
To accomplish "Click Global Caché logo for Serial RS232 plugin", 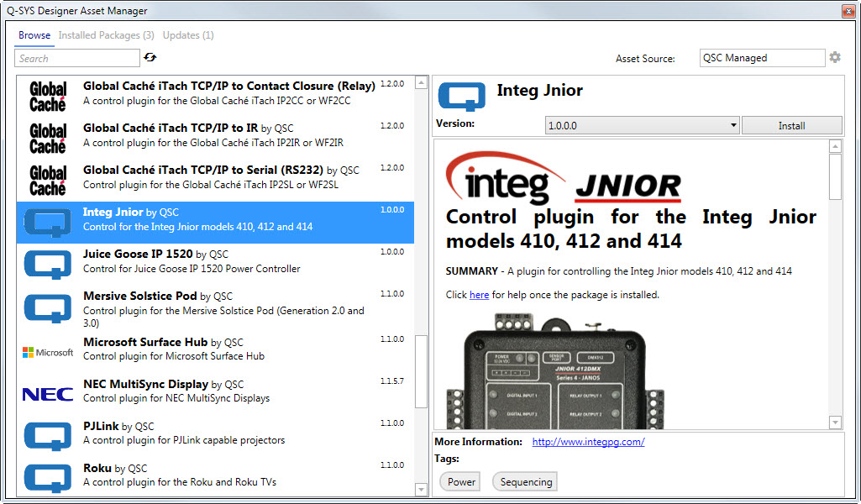I will click(48, 181).
